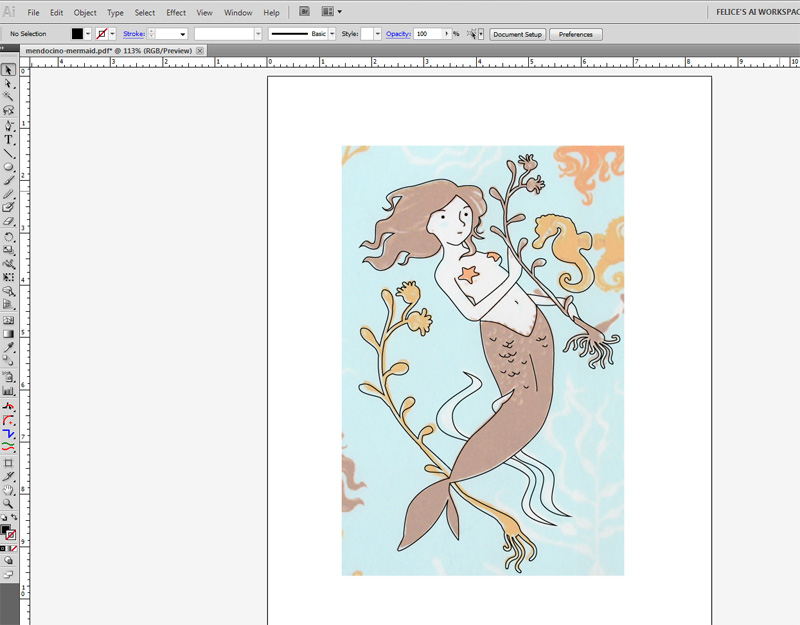Choose the Ellipse tool
800x625 pixels.
pyautogui.click(x=9, y=166)
